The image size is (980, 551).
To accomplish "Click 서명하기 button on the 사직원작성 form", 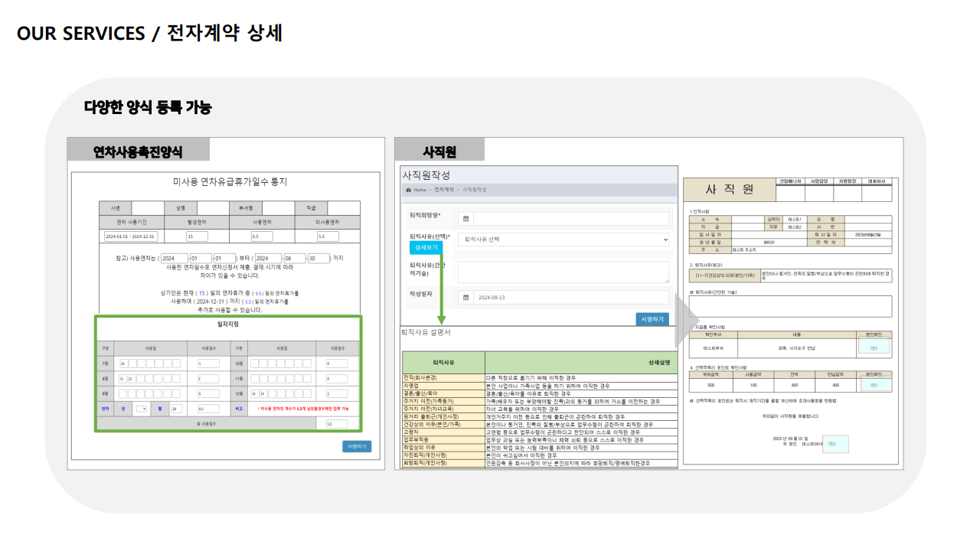I will pyautogui.click(x=652, y=319).
